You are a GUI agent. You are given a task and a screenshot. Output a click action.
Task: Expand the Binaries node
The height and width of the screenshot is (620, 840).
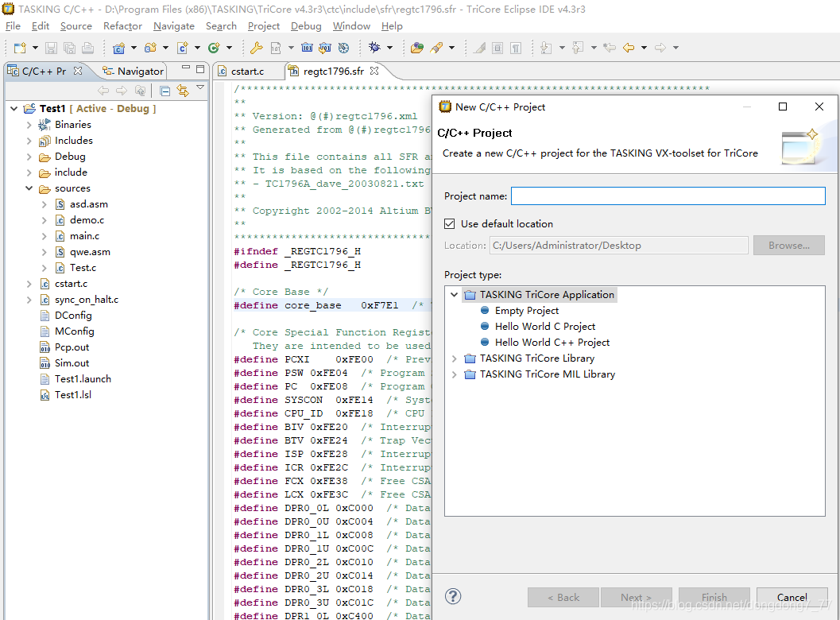[x=29, y=125]
